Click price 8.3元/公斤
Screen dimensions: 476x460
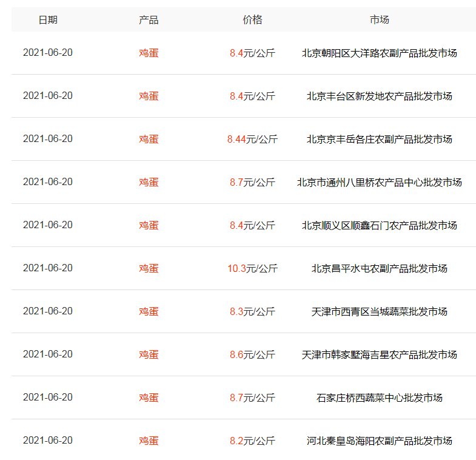pyautogui.click(x=252, y=312)
